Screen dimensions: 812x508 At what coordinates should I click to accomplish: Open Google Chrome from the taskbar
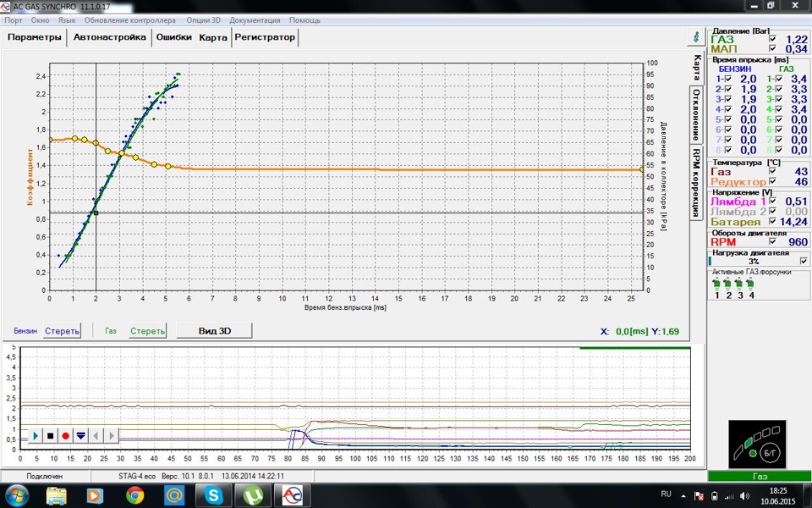pos(134,495)
